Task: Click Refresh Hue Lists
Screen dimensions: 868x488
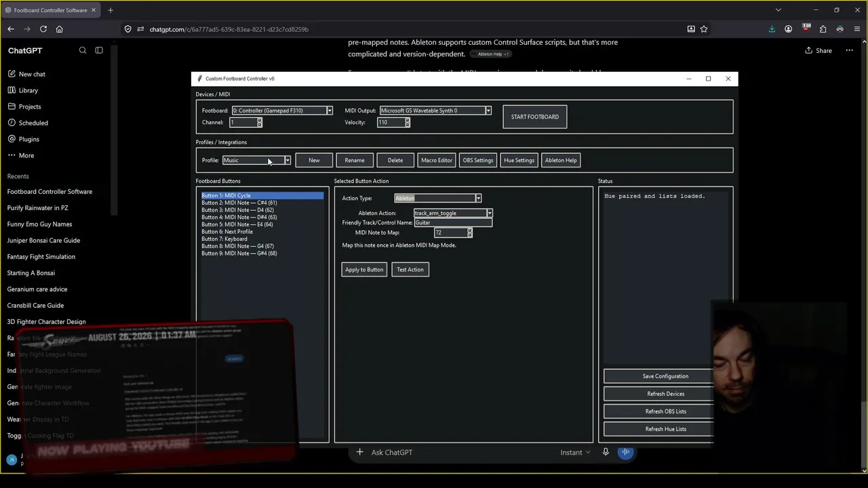Action: tap(665, 429)
